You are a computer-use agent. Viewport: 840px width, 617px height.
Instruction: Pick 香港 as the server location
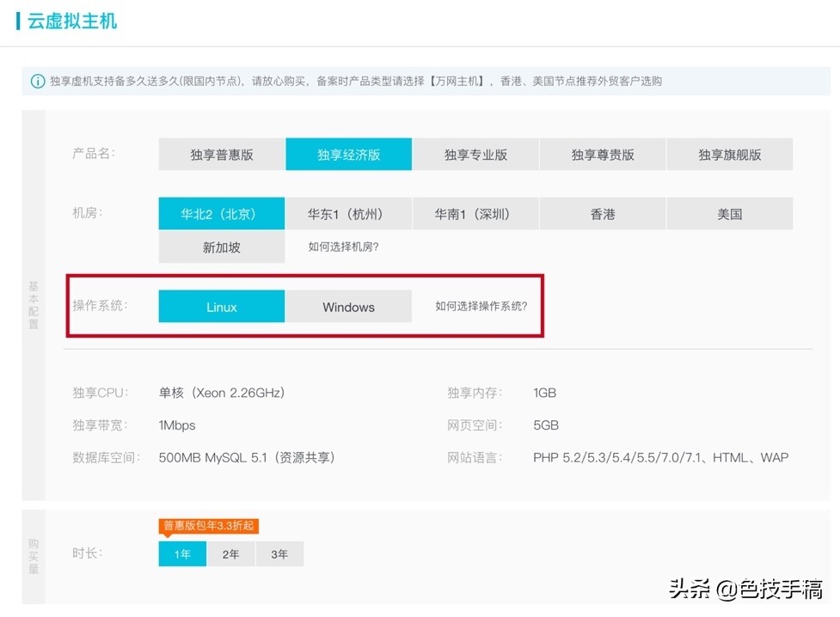pos(603,214)
